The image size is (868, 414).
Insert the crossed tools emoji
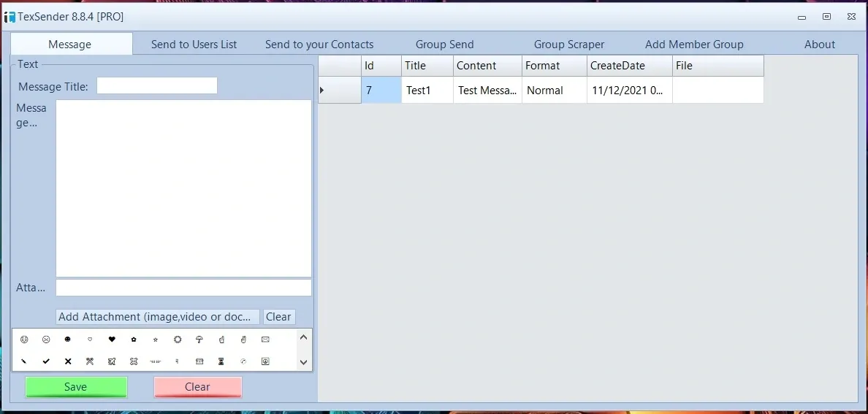pos(90,361)
